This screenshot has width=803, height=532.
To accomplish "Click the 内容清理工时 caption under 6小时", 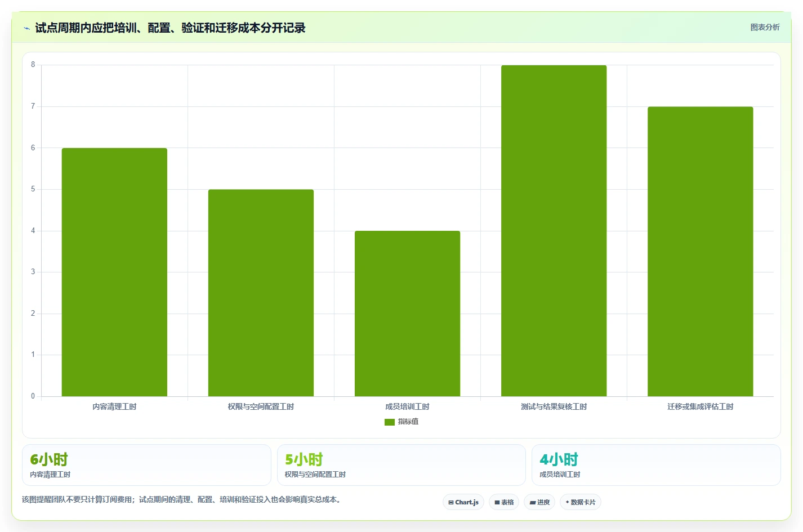I will coord(50,475).
